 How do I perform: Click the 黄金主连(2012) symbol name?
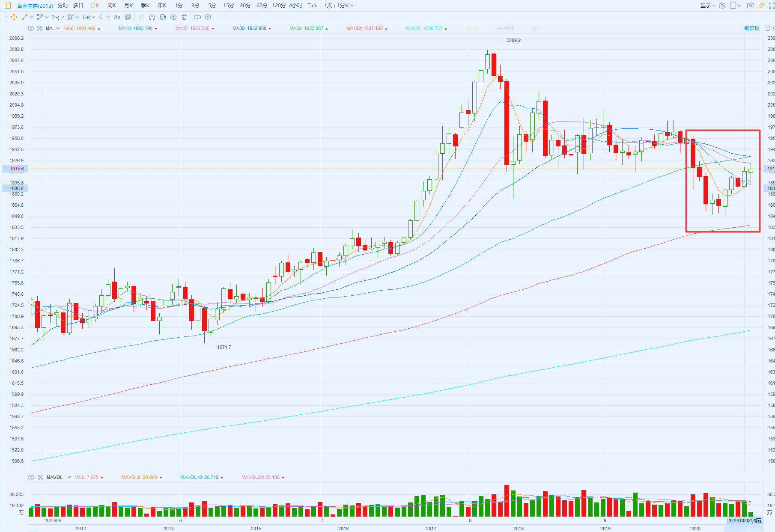(35, 6)
